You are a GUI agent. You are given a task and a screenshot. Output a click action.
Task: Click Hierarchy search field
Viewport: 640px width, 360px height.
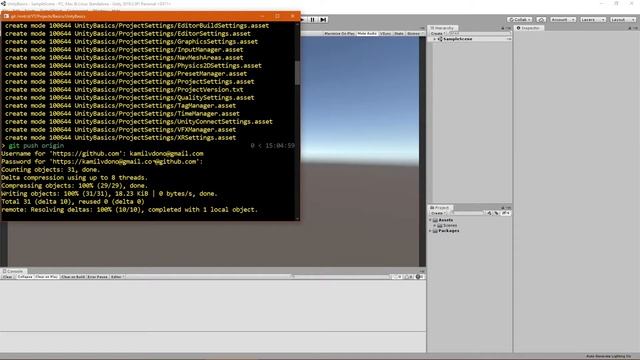tap(479, 33)
